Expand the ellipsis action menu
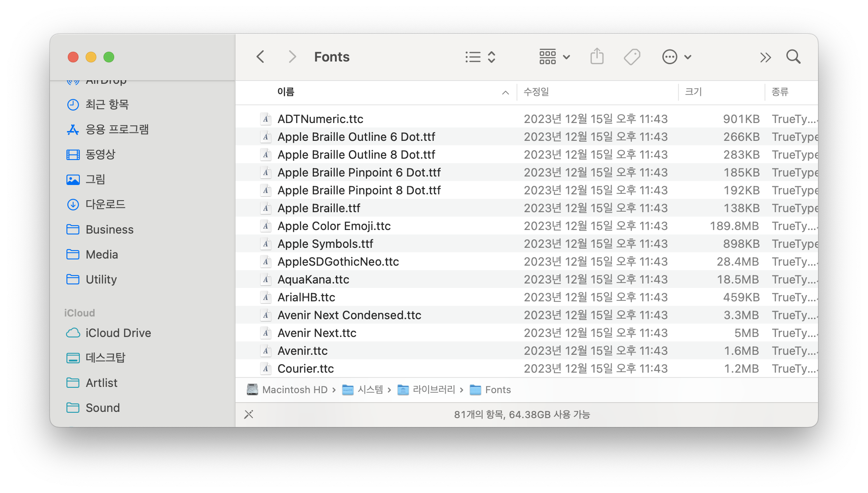Screen dimensions: 868x493 point(676,57)
